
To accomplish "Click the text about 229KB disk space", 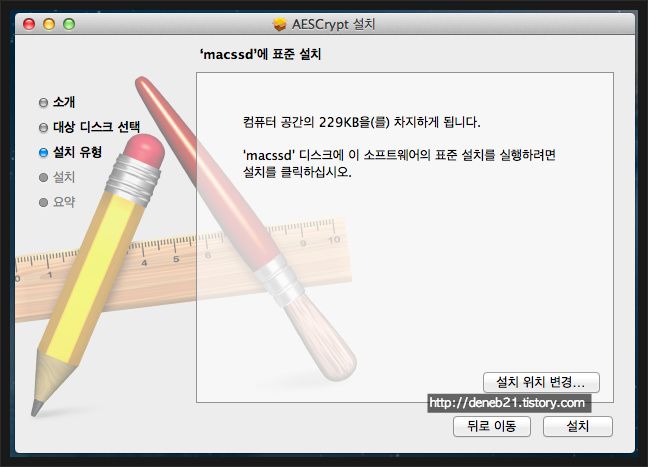I will point(362,122).
